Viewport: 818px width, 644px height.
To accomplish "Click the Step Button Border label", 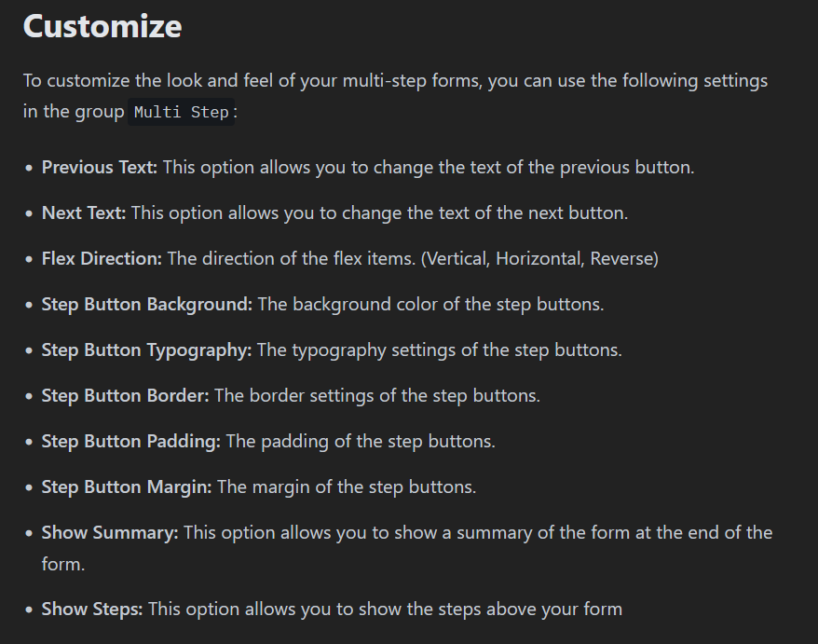I will tap(125, 395).
